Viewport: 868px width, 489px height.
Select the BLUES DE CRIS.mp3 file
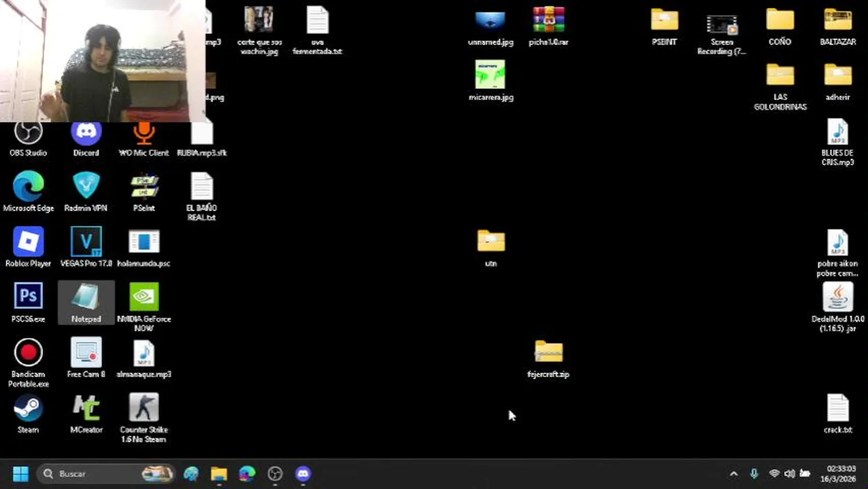(x=837, y=142)
